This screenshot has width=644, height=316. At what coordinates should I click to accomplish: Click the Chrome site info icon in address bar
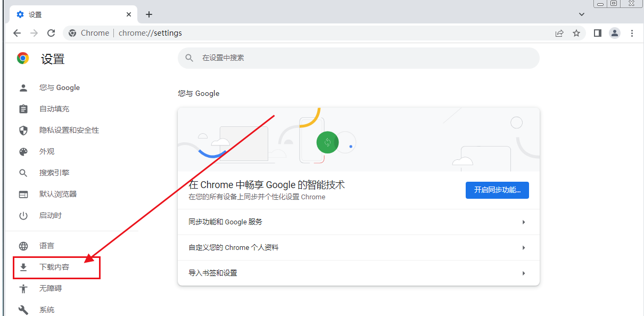(x=72, y=33)
